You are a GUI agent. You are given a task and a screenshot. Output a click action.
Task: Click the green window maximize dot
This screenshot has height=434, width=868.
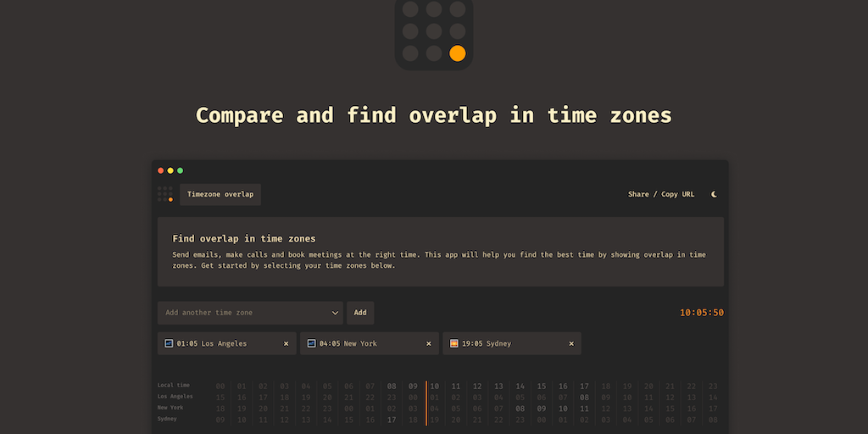[x=180, y=170]
